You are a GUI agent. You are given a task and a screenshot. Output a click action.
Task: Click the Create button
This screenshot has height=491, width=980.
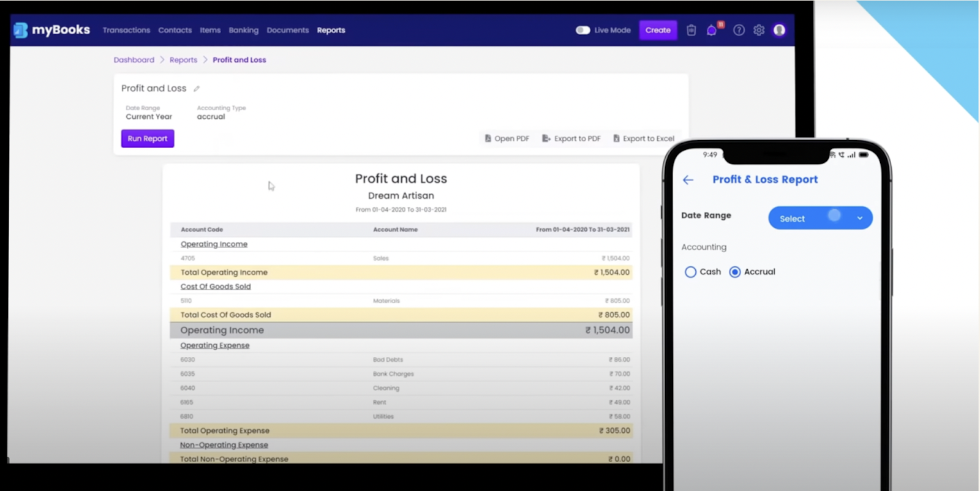[x=658, y=30]
